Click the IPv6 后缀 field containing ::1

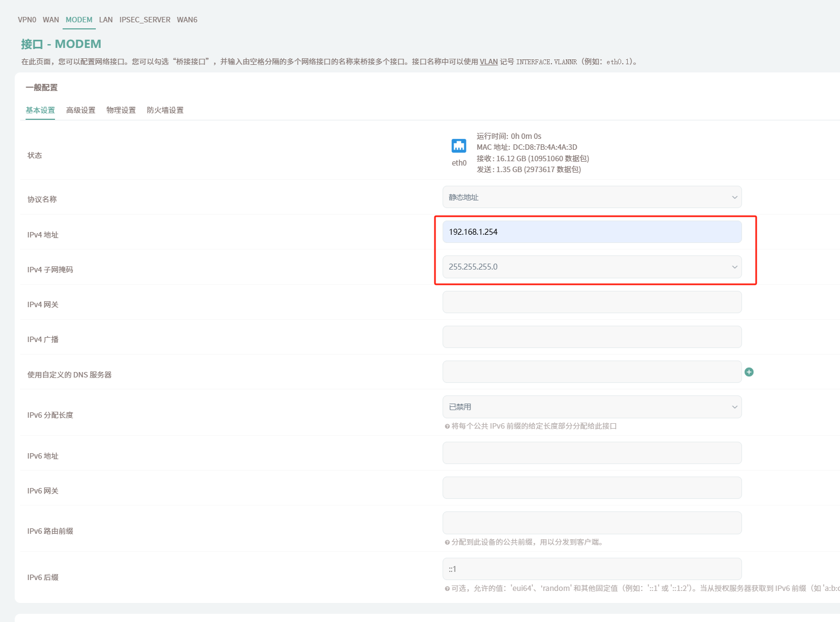click(x=592, y=569)
